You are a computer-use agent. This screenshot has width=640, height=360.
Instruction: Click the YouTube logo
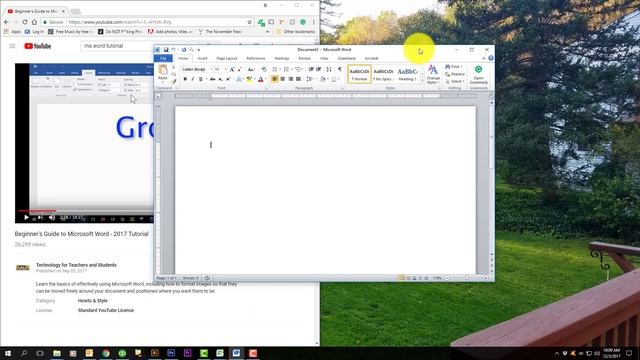[x=38, y=46]
